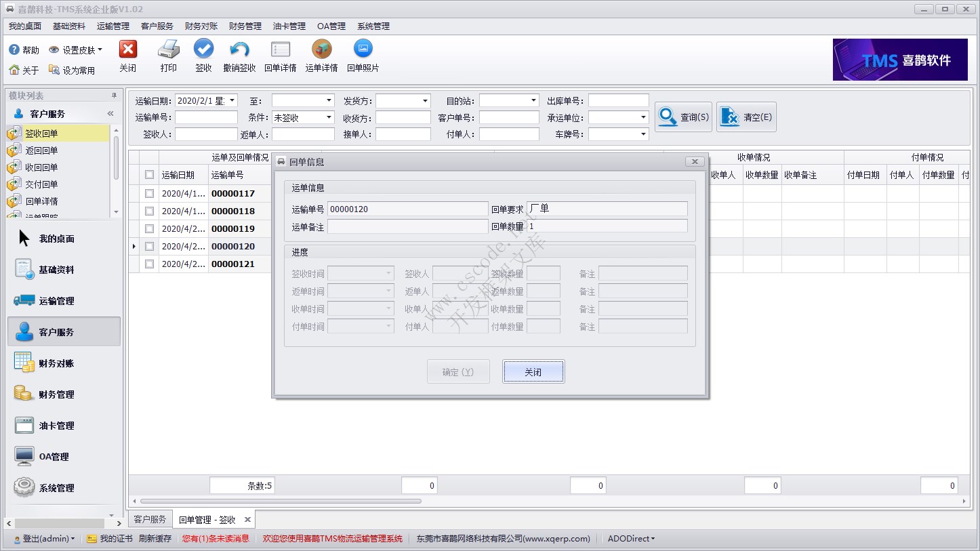The image size is (980, 551).
Task: Select 收回回单 in module list
Action: (58, 167)
